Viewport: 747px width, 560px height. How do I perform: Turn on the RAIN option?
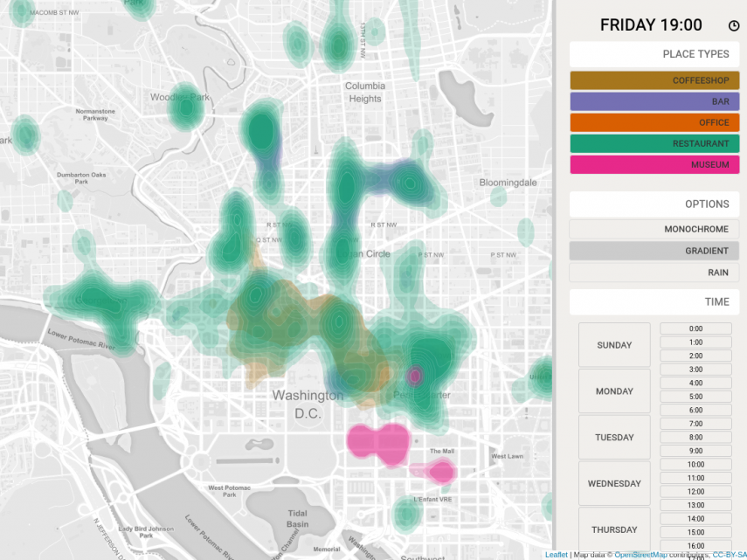654,273
